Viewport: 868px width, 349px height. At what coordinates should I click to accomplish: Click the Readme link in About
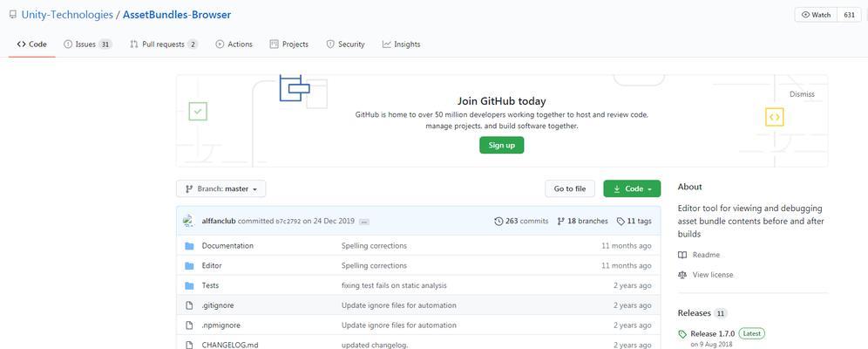tap(706, 255)
